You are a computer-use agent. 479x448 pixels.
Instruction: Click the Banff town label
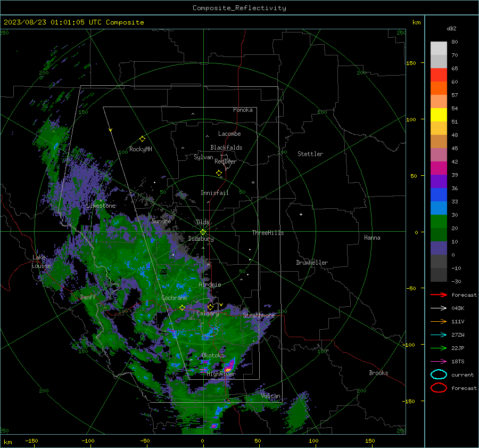point(88,297)
